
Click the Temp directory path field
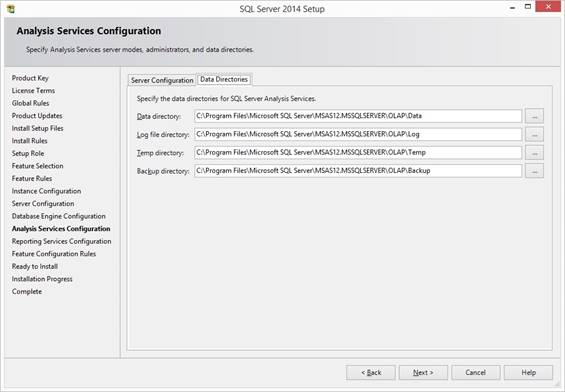point(358,152)
